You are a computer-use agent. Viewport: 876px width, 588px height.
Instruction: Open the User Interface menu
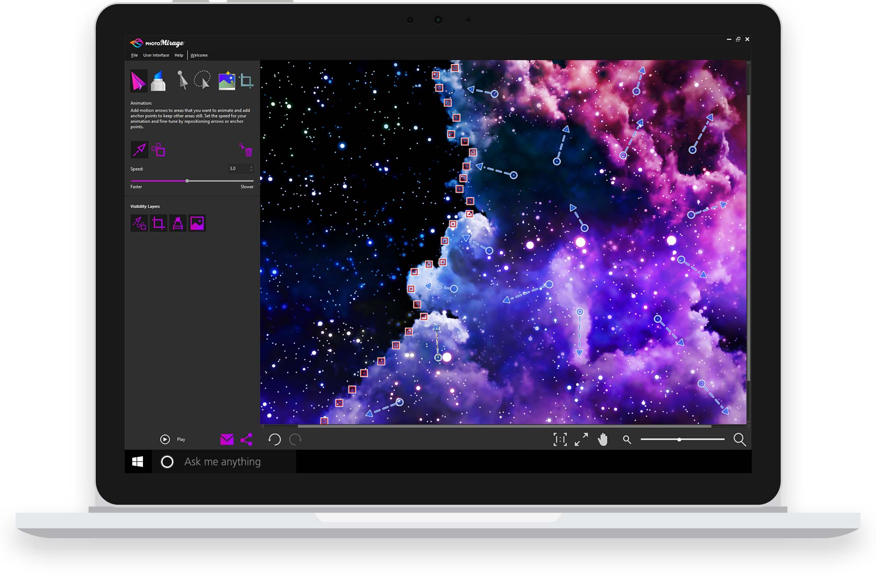pyautogui.click(x=155, y=55)
